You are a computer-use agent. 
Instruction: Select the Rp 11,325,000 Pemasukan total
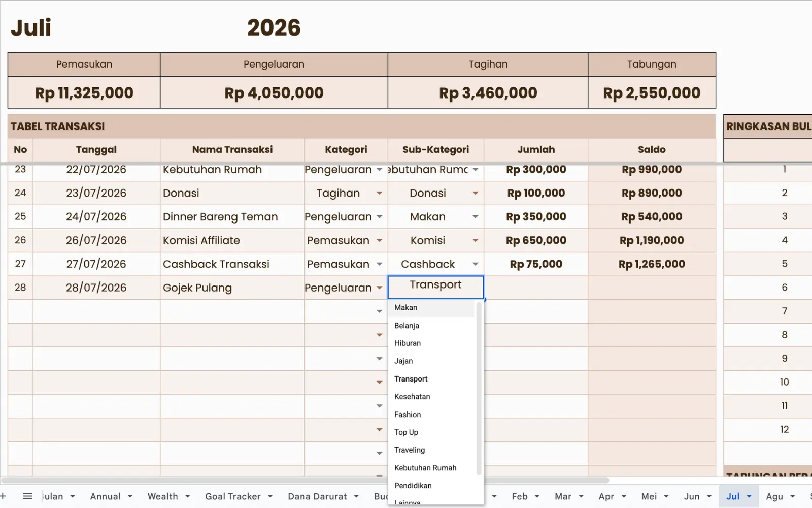pyautogui.click(x=84, y=93)
